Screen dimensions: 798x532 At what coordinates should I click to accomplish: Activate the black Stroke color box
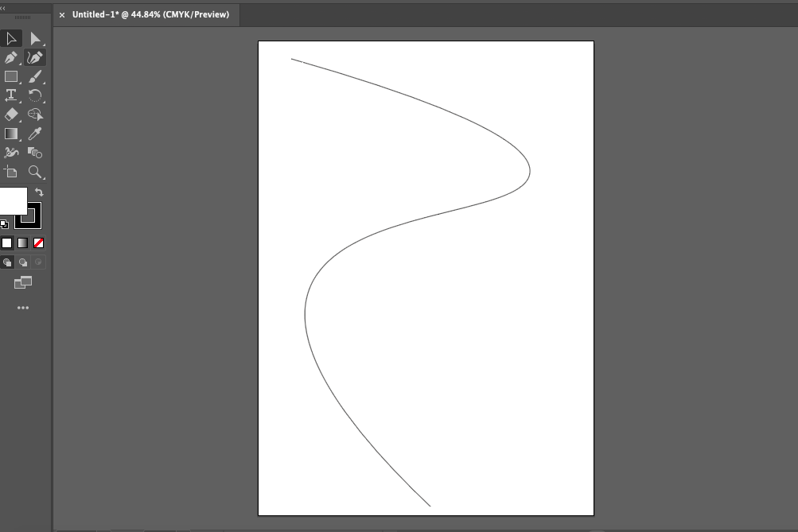coord(33,221)
